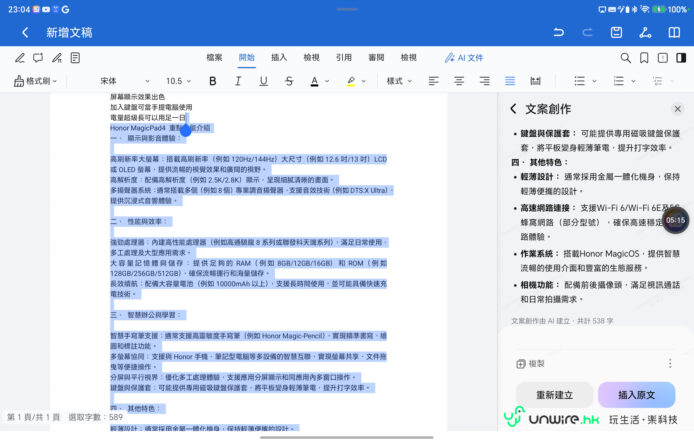Click 插入原文 to insert text
The width and height of the screenshot is (694, 444).
coord(636,395)
